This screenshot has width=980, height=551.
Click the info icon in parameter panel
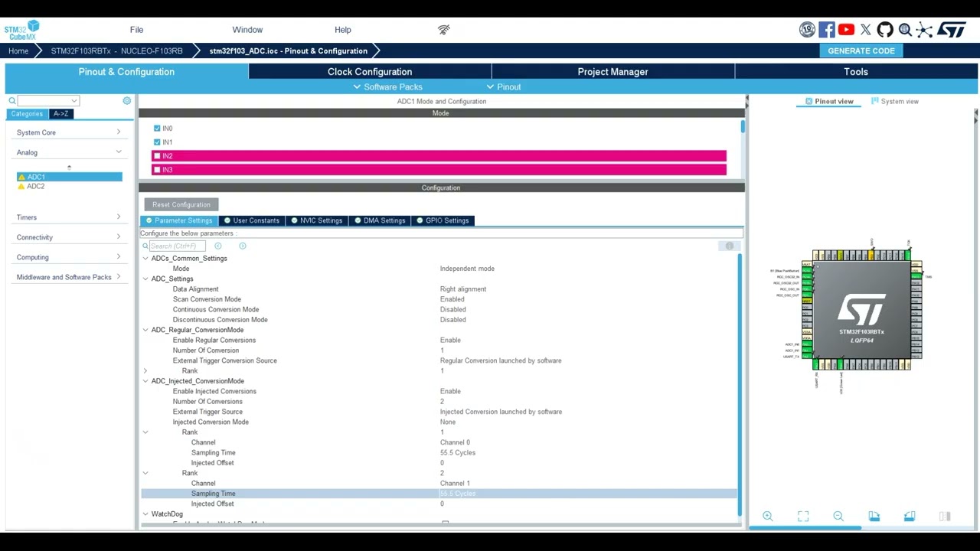pyautogui.click(x=730, y=246)
